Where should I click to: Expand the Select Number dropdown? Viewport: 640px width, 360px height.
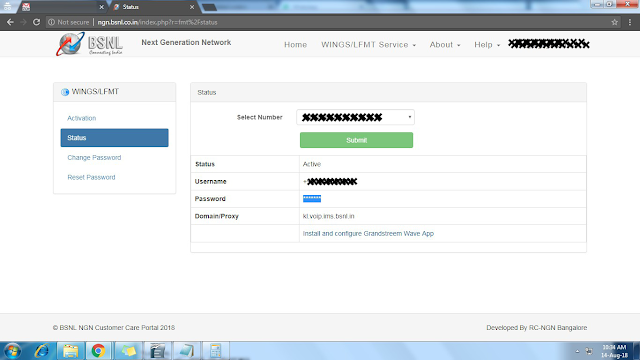(x=356, y=117)
